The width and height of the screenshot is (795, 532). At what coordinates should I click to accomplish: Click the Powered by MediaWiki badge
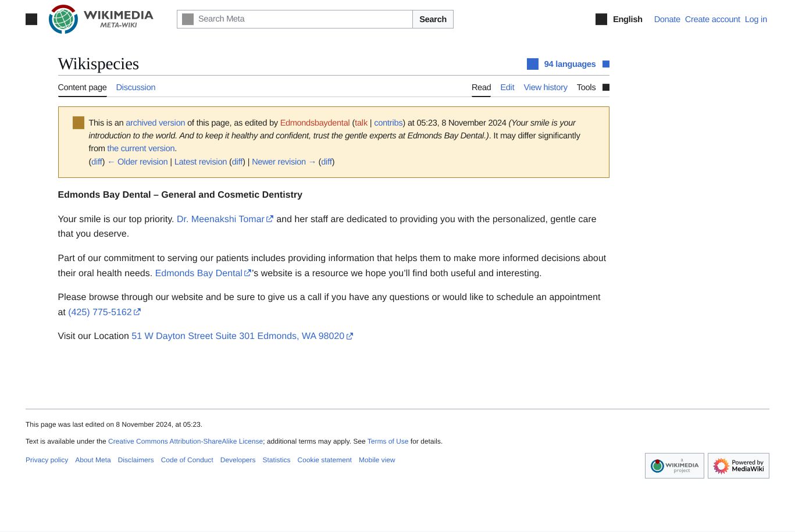coord(738,466)
